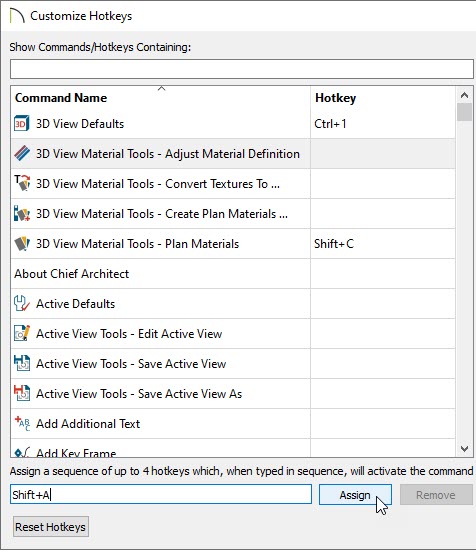476x550 pixels.
Task: Click the Save Active View As icon
Action: (x=22, y=394)
